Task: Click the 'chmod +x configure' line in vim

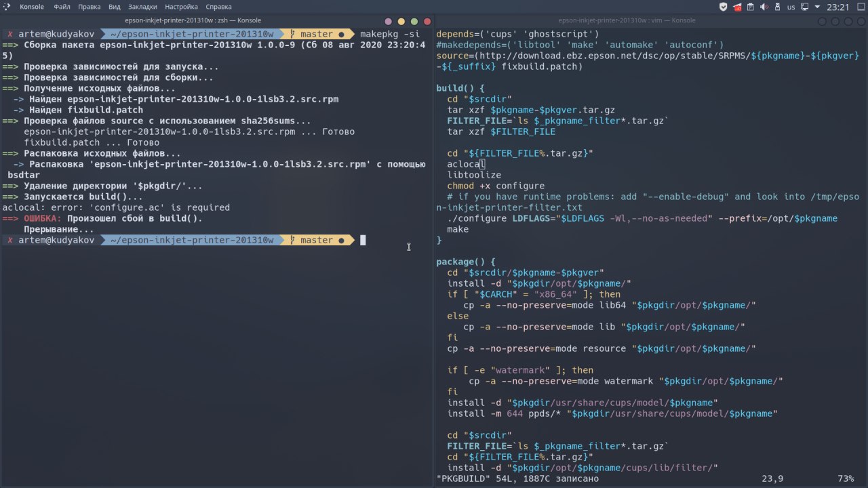Action: pyautogui.click(x=496, y=186)
